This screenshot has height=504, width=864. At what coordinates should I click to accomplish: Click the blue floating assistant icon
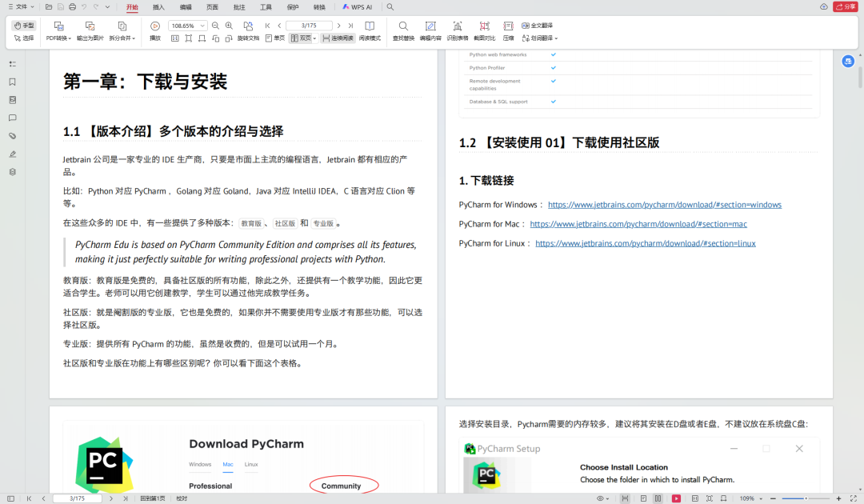click(x=848, y=61)
